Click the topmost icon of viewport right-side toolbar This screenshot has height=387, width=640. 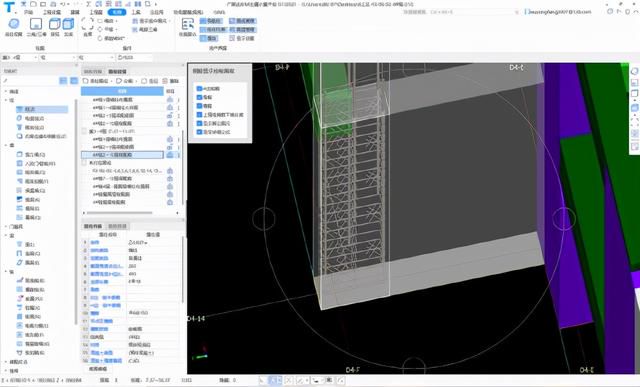[634, 71]
